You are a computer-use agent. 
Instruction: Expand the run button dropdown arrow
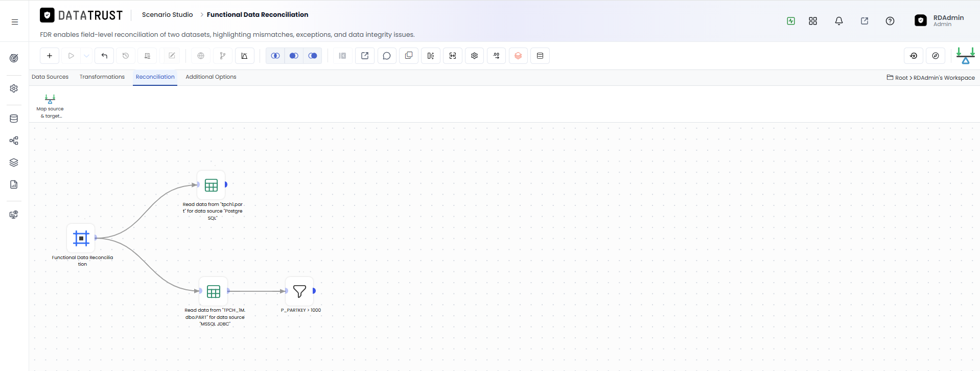87,56
